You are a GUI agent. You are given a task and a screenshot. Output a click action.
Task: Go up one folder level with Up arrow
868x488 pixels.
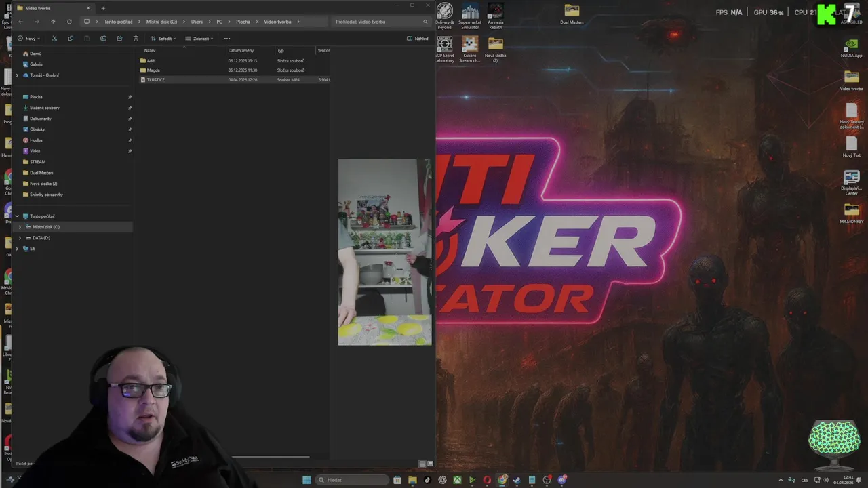[x=53, y=22]
